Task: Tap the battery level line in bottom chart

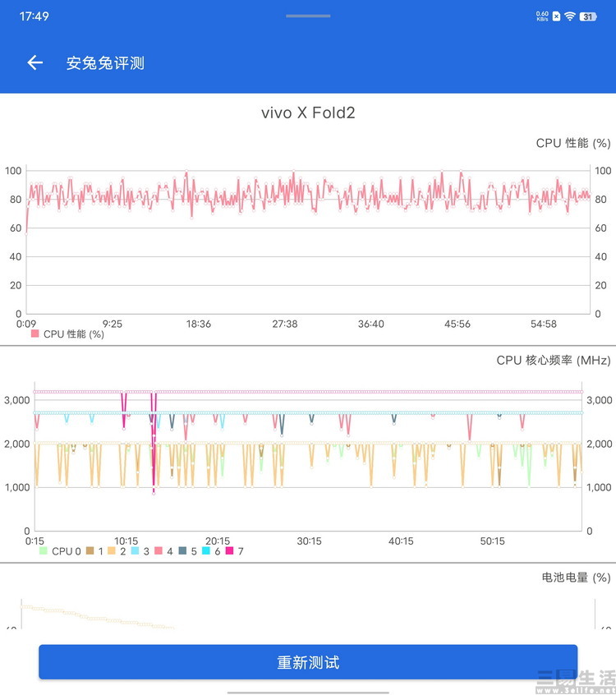Action: pos(98,618)
